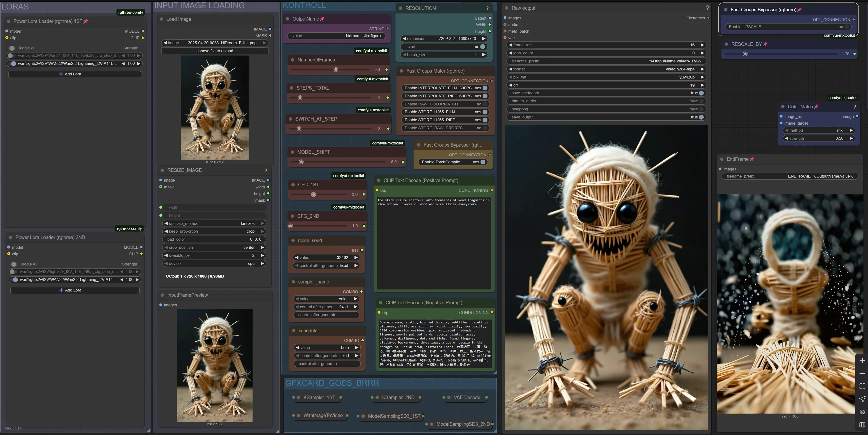Click the NumberOfFrames slider handle
The height and width of the screenshot is (435, 868).
[336, 70]
